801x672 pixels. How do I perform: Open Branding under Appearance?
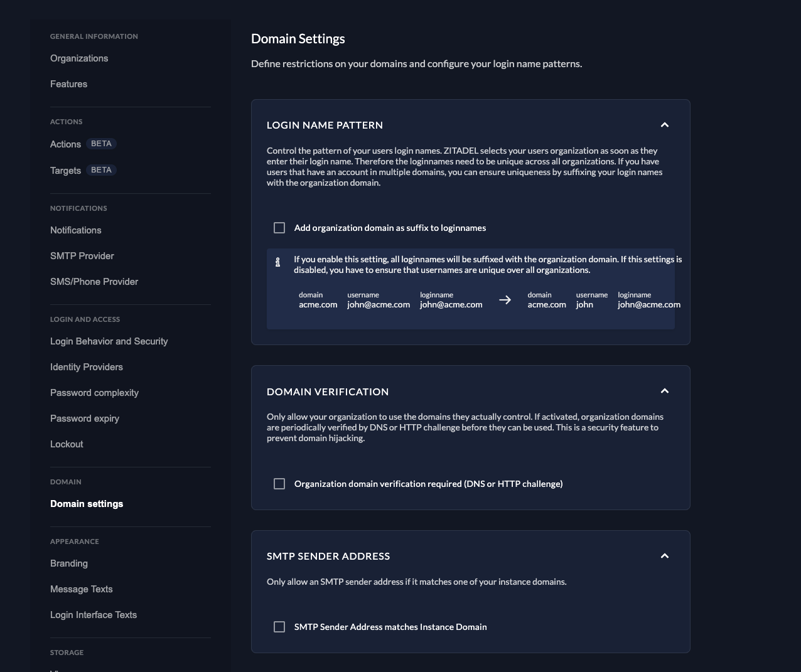click(68, 563)
